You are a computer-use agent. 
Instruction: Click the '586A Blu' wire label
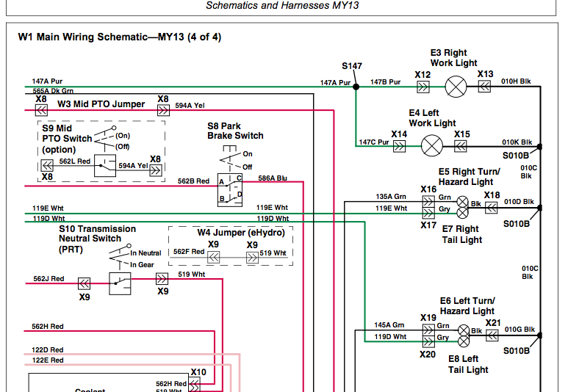(x=273, y=178)
